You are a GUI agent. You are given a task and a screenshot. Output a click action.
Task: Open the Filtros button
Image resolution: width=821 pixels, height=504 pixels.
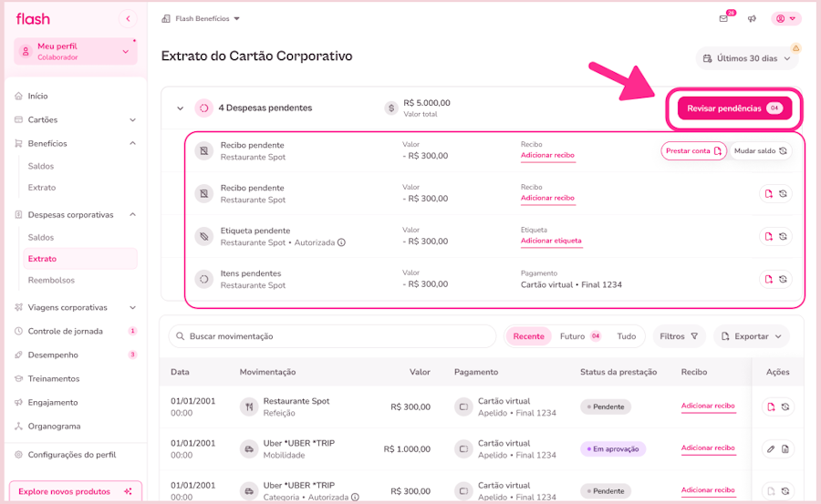click(x=679, y=336)
